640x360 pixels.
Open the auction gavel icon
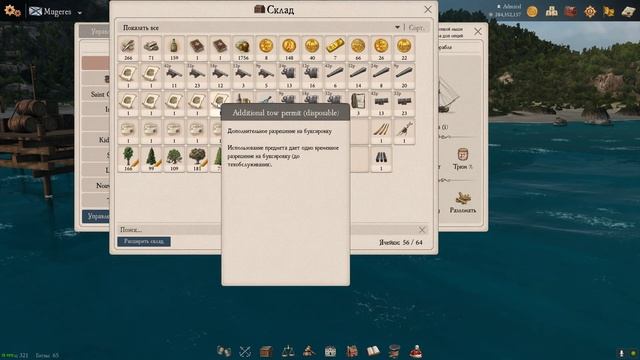click(309, 351)
